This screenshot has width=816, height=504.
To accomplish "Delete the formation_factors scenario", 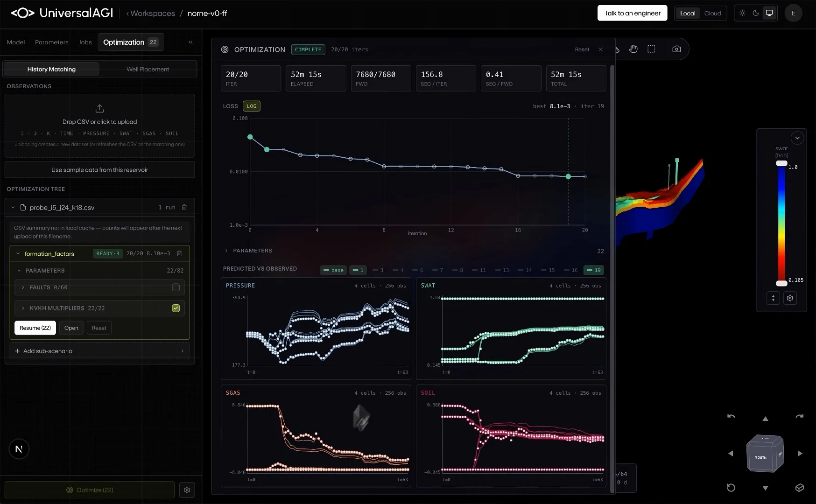I will [179, 253].
